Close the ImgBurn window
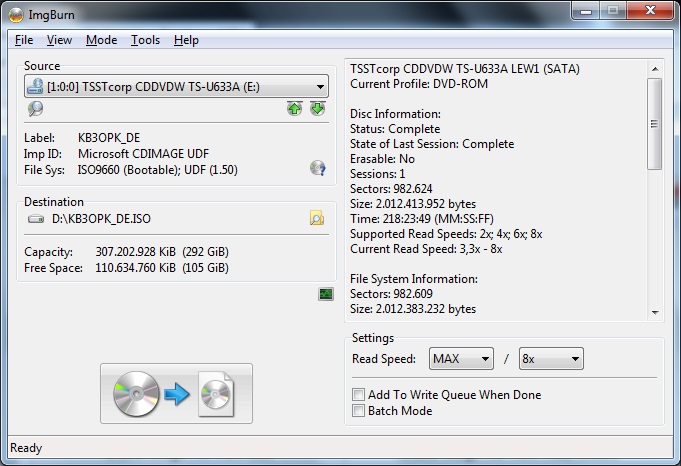Viewport: 681px width, 466px height. [650, 10]
